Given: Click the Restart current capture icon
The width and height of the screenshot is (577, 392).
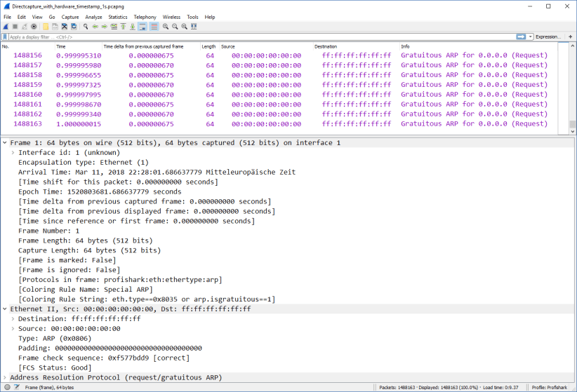Looking at the screenshot, I should (x=25, y=27).
